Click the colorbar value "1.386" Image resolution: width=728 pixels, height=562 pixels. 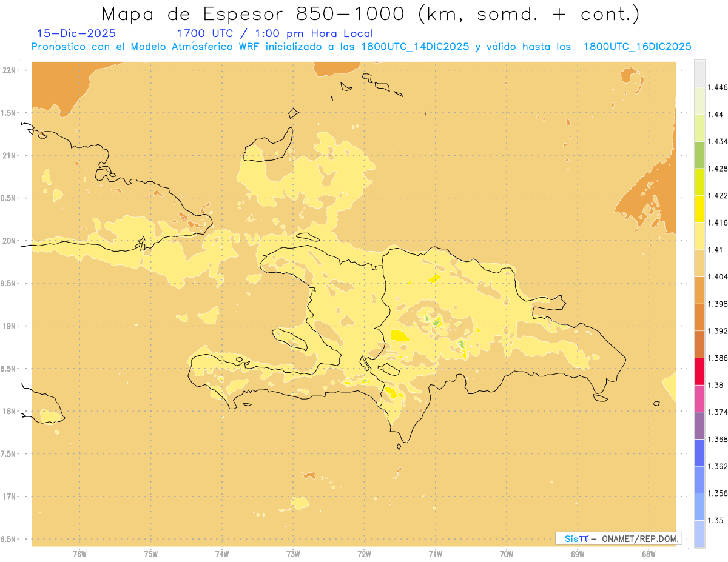click(x=717, y=358)
